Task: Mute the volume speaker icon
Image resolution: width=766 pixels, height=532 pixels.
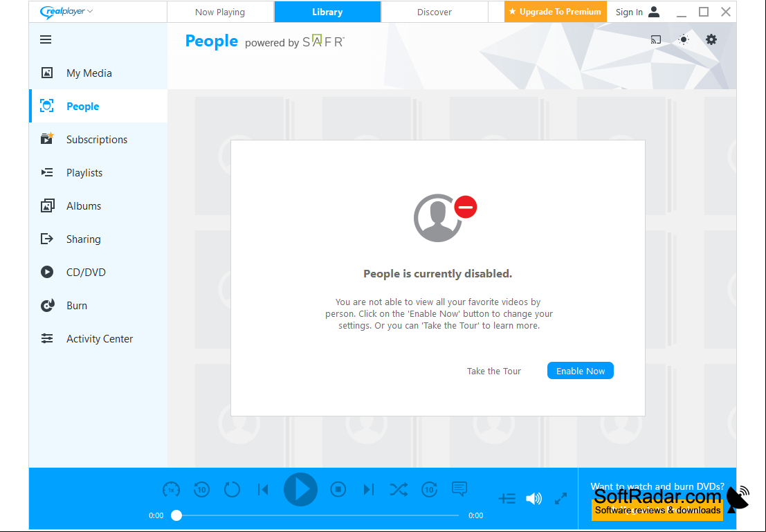Action: click(x=534, y=498)
